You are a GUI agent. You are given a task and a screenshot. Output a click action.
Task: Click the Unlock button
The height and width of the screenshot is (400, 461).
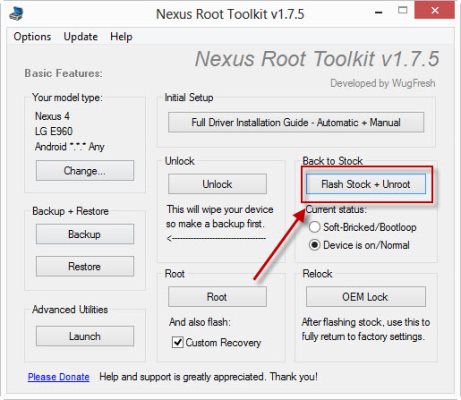point(217,184)
